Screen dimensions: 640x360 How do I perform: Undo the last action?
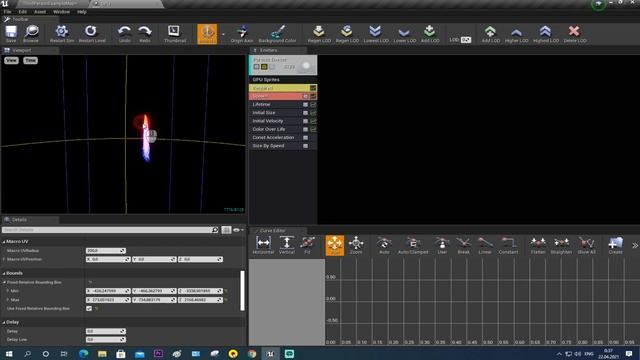[x=124, y=33]
